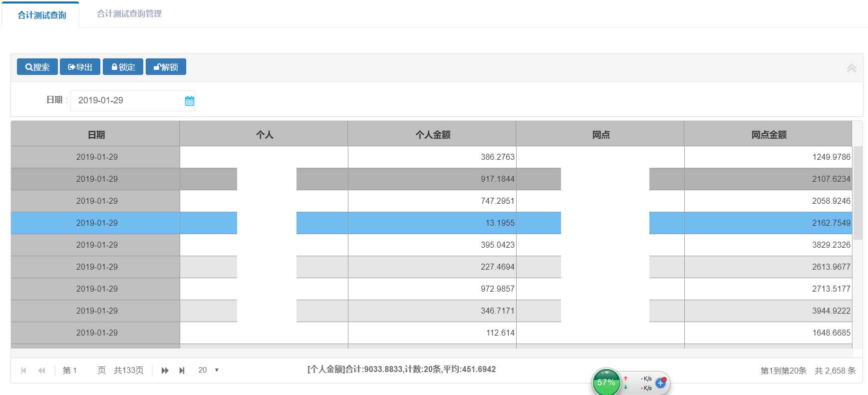Click the green 57% memory ball widget

pyautogui.click(x=606, y=383)
